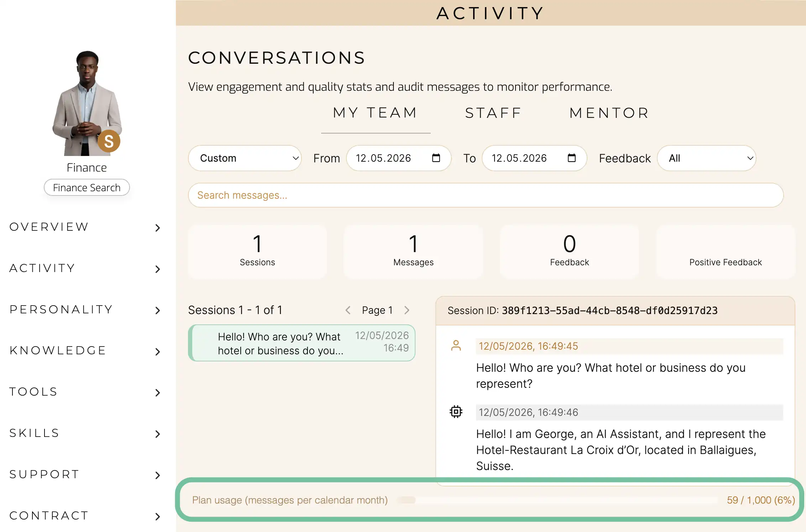
Task: Expand the Activity sidebar chevron
Action: pos(158,269)
